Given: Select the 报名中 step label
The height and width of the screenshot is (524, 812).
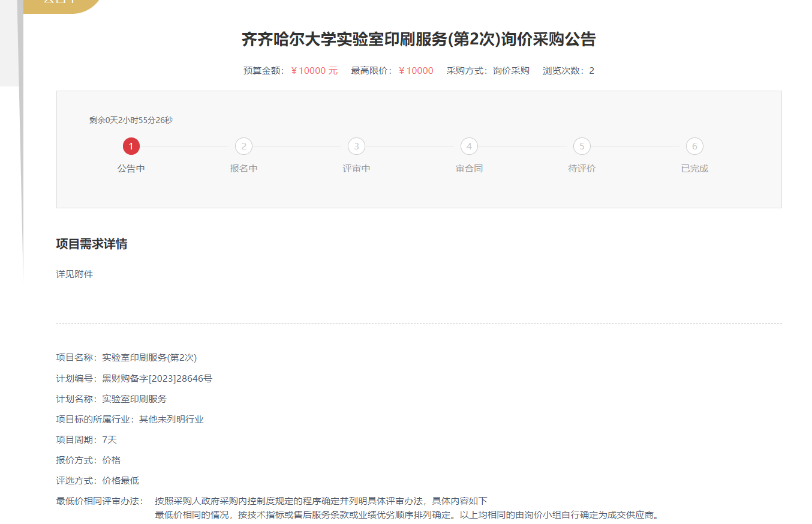Looking at the screenshot, I should tap(243, 169).
